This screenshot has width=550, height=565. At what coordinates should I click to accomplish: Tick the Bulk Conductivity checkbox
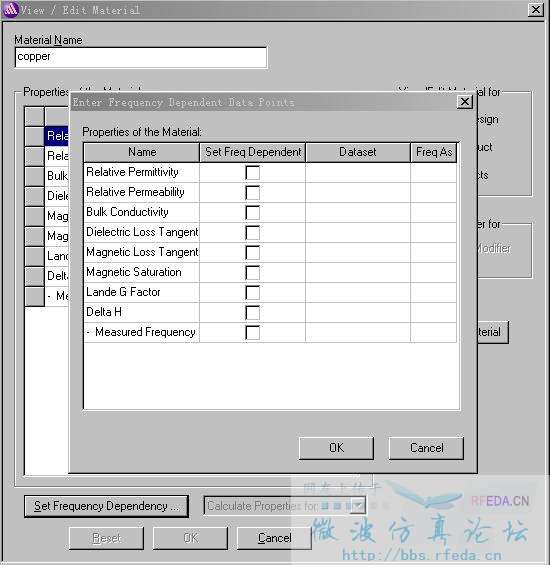(x=252, y=213)
